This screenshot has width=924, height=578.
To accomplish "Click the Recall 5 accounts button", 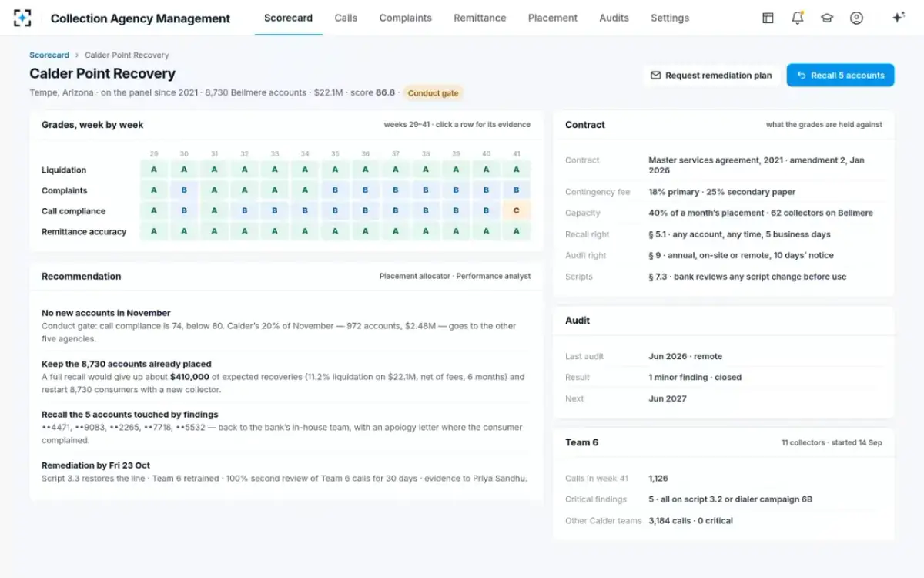I will pos(840,76).
